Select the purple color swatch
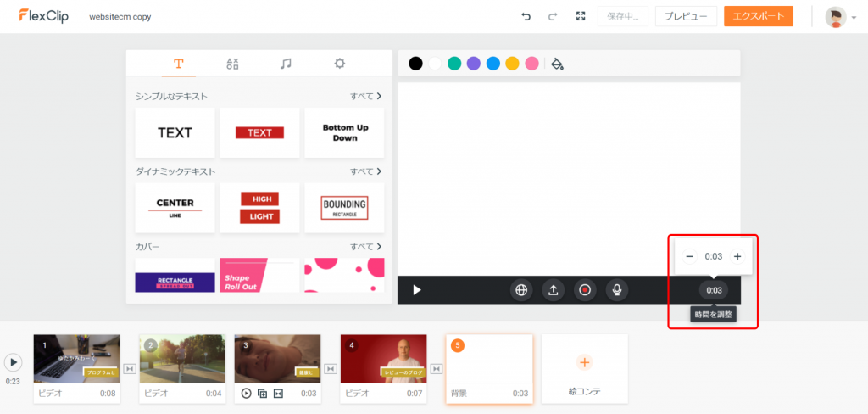The height and width of the screenshot is (414, 868). [474, 64]
